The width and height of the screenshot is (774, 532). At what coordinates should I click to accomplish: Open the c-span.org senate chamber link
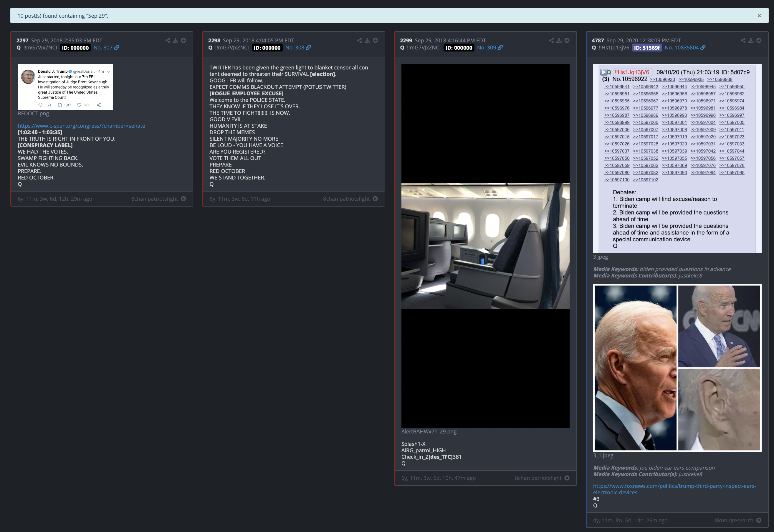coord(81,126)
